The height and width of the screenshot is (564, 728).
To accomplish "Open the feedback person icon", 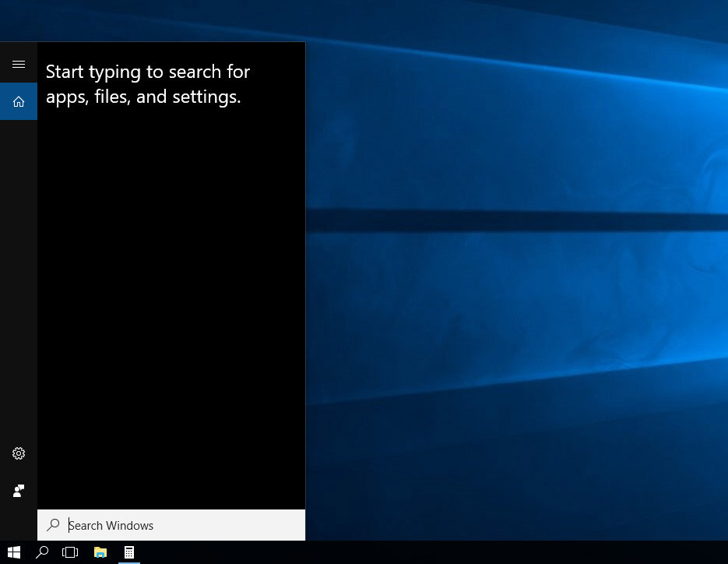I will 19,491.
